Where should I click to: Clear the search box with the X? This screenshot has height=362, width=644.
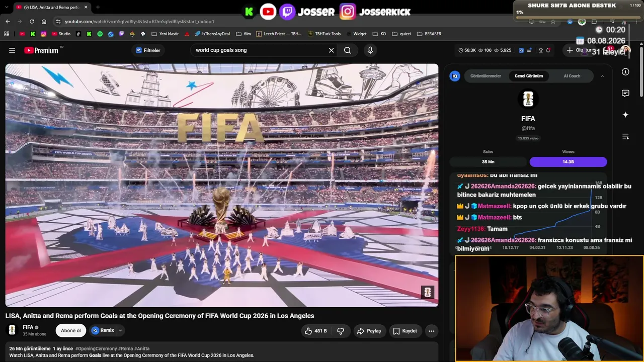point(332,50)
